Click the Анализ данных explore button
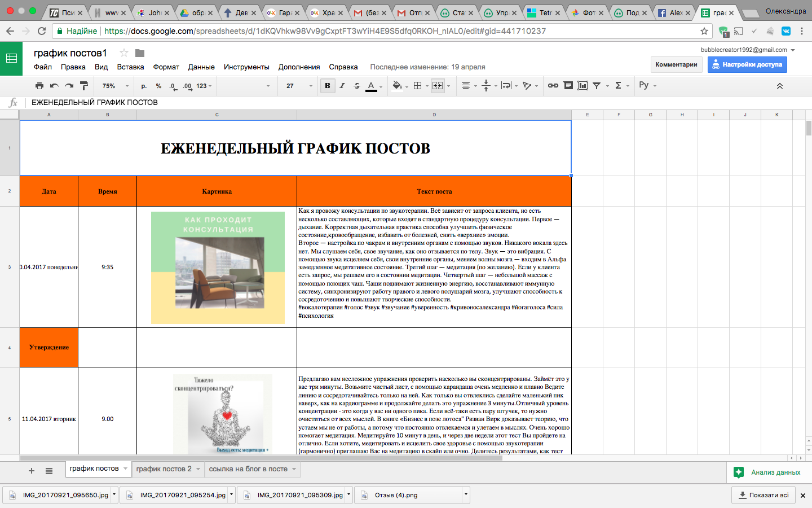 point(767,472)
